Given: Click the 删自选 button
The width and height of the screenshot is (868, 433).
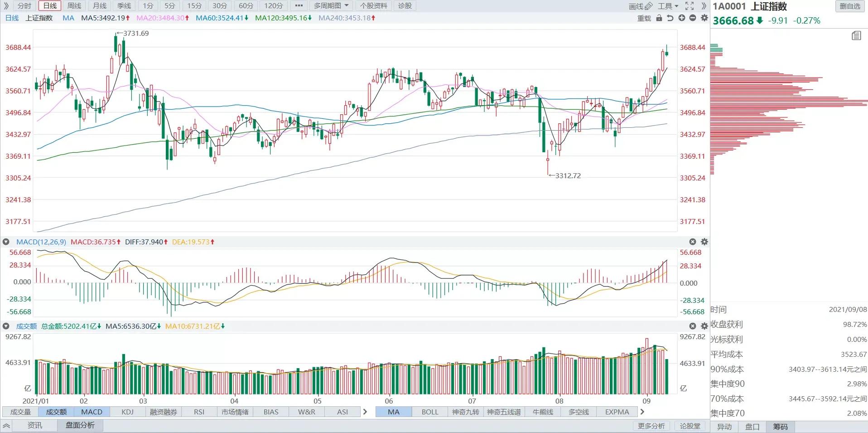Looking at the screenshot, I should click(x=849, y=6).
